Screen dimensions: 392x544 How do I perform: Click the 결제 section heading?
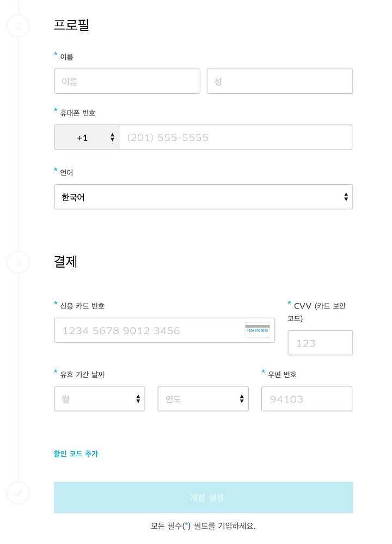pyautogui.click(x=65, y=261)
